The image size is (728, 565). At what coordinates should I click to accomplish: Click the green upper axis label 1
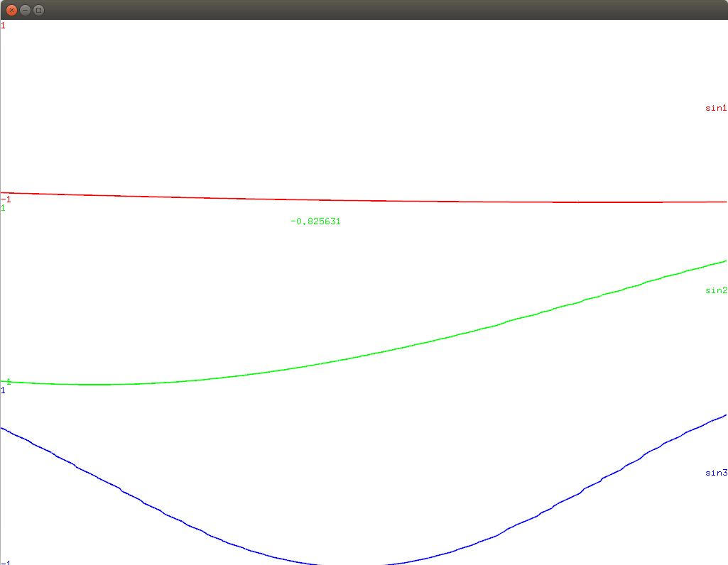(3, 208)
